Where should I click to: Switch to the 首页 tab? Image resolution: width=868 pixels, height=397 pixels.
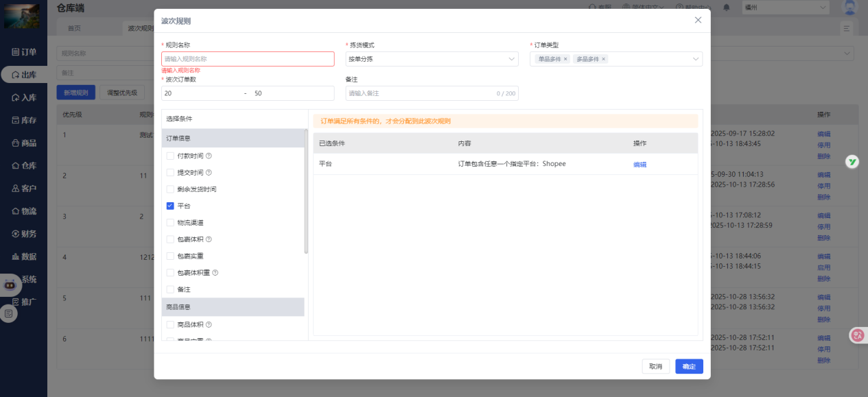coord(74,28)
